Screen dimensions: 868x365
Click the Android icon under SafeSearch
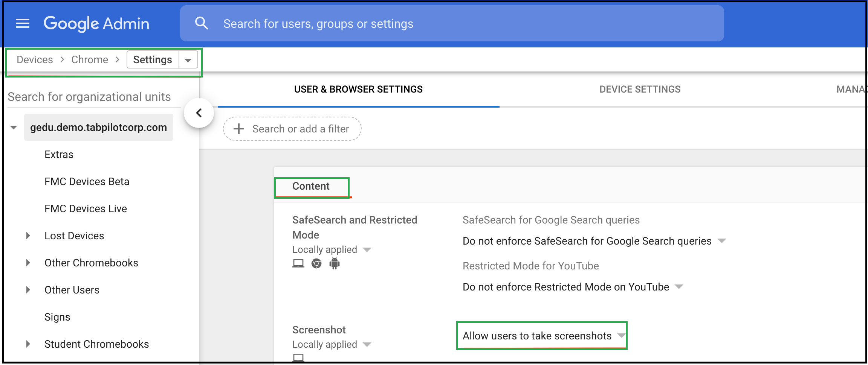point(335,263)
